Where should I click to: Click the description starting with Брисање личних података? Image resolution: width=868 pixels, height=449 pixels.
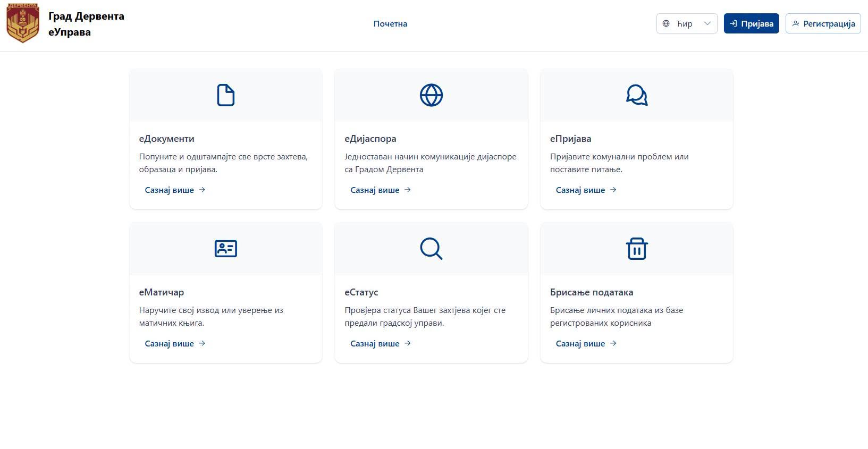click(617, 317)
